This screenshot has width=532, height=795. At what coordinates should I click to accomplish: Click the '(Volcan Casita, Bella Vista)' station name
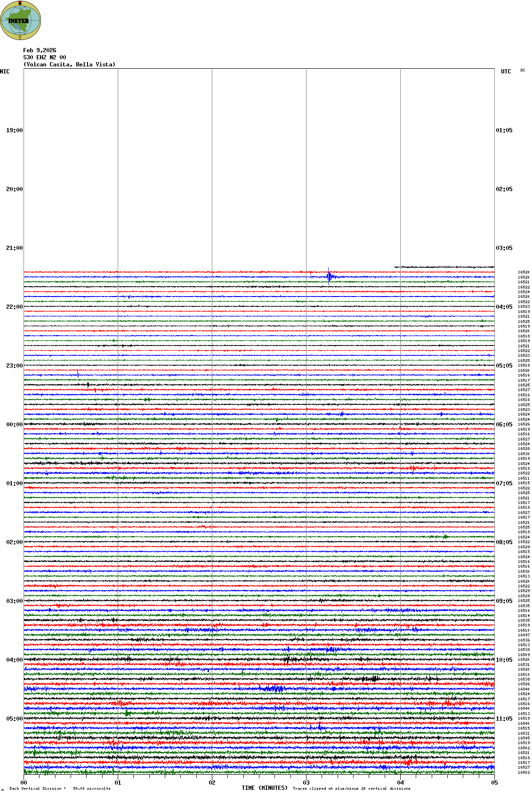(x=69, y=64)
